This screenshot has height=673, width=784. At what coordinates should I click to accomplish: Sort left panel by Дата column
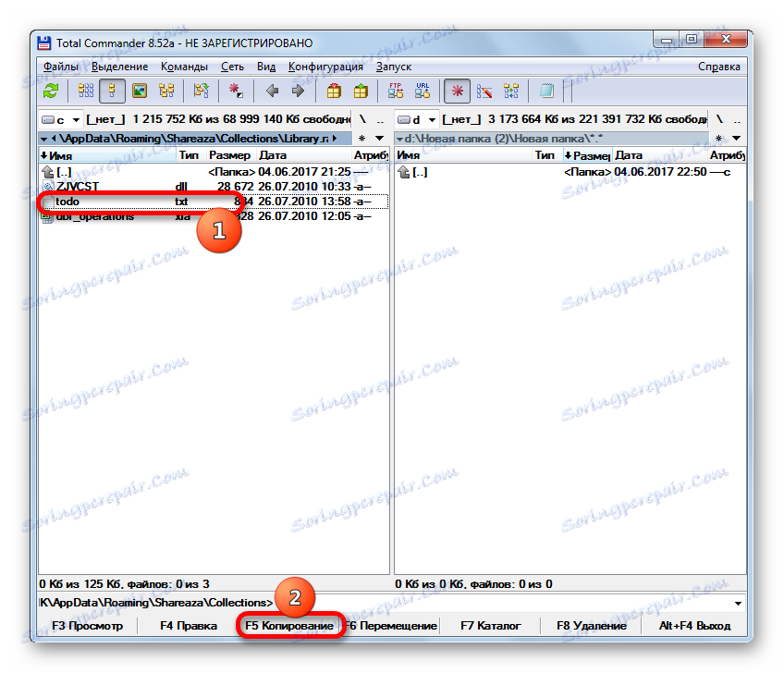pyautogui.click(x=303, y=155)
